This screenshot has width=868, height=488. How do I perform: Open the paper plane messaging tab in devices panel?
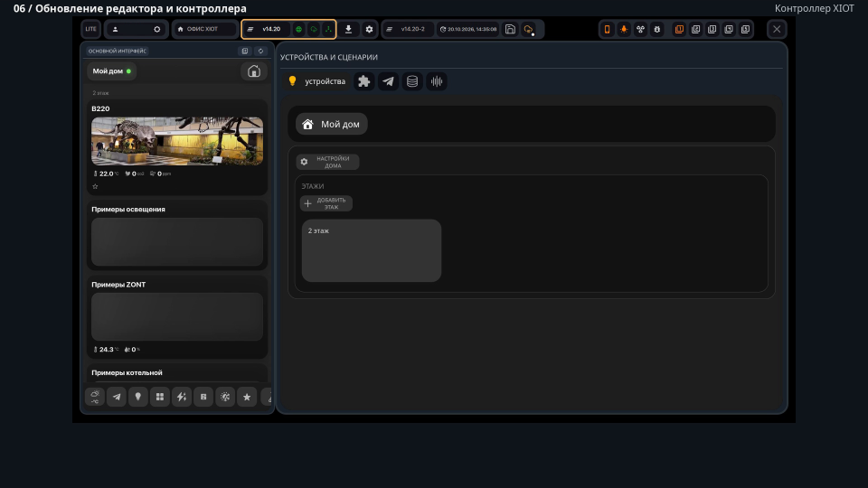(x=388, y=81)
